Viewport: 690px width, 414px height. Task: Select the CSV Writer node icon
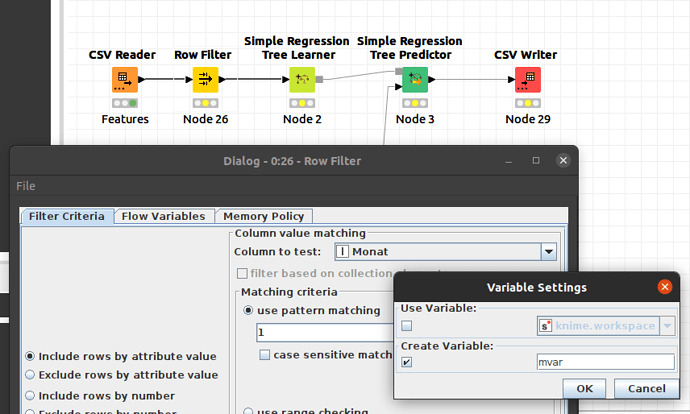coord(528,80)
